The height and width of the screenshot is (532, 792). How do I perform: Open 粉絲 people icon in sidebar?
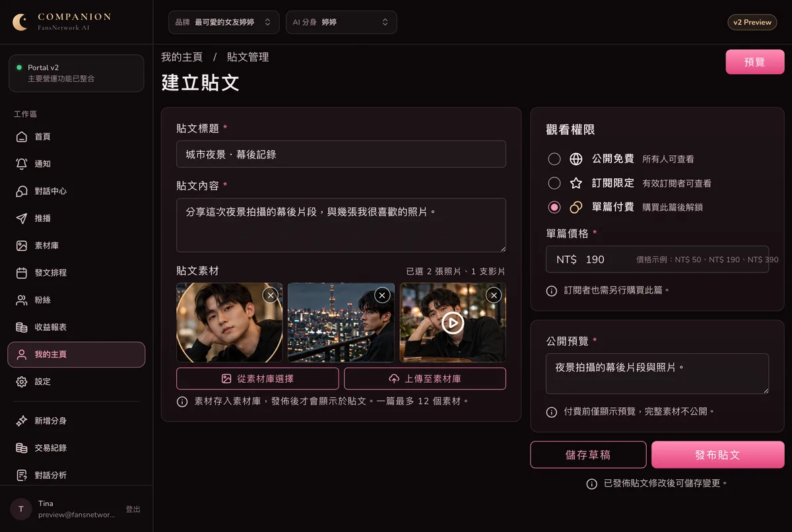[x=22, y=300]
